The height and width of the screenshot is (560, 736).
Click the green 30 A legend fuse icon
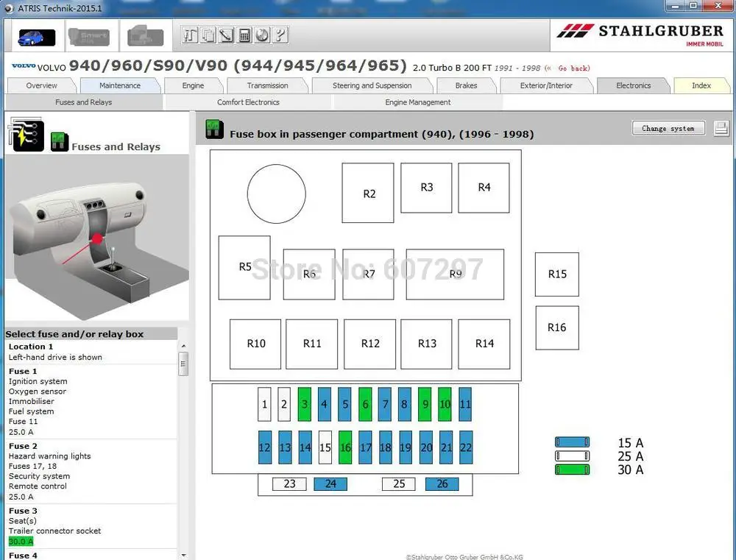tap(572, 469)
